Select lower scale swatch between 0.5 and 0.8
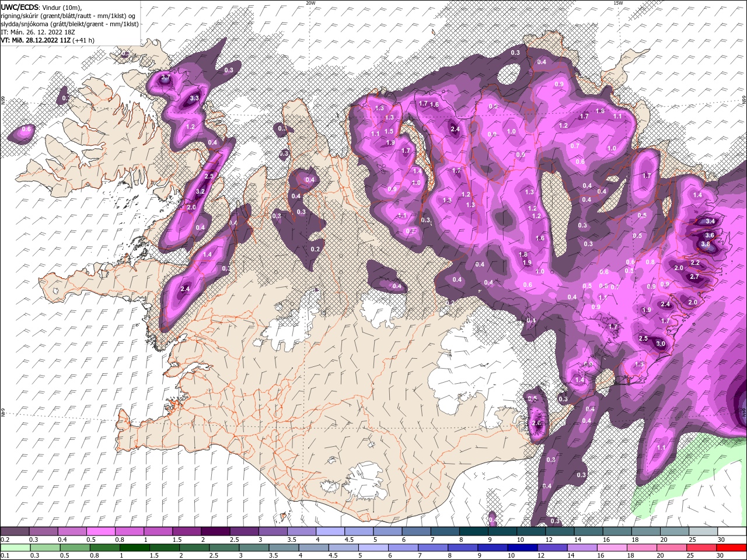Image resolution: width=747 pixels, height=560 pixels. (x=75, y=548)
